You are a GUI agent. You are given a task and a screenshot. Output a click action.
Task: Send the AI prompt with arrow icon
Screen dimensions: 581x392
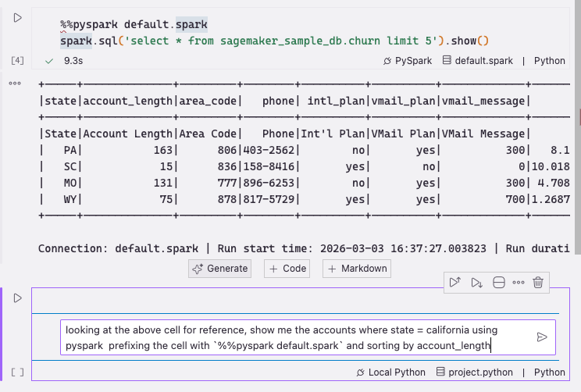click(542, 337)
